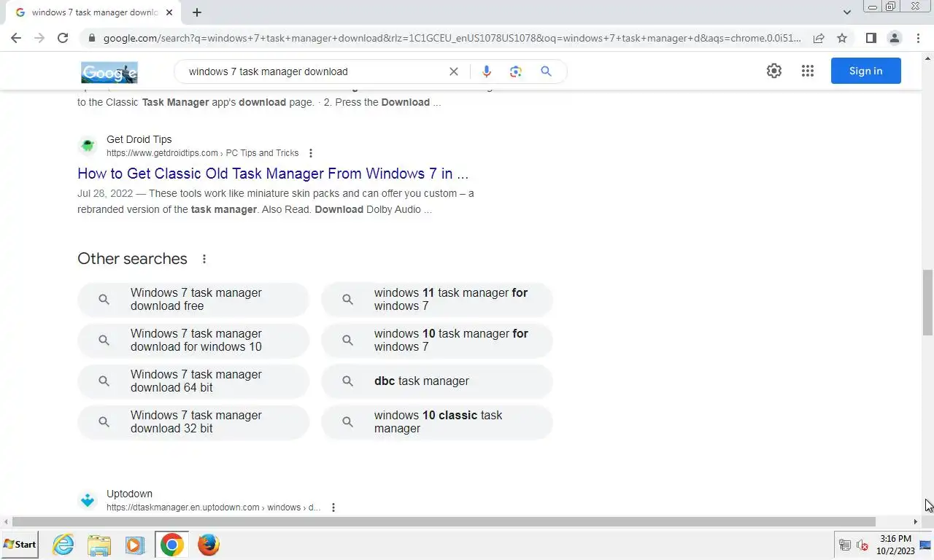The image size is (934, 560).
Task: Start voice search with microphone icon
Action: click(x=487, y=71)
